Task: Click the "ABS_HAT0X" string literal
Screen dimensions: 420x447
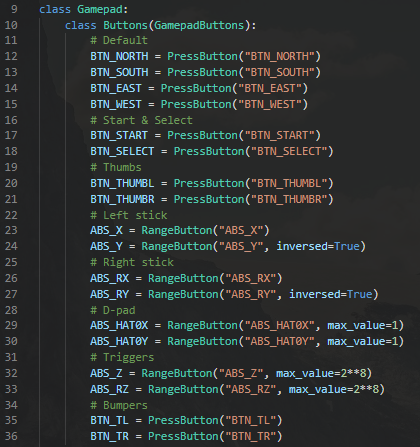Action: pyautogui.click(x=279, y=325)
